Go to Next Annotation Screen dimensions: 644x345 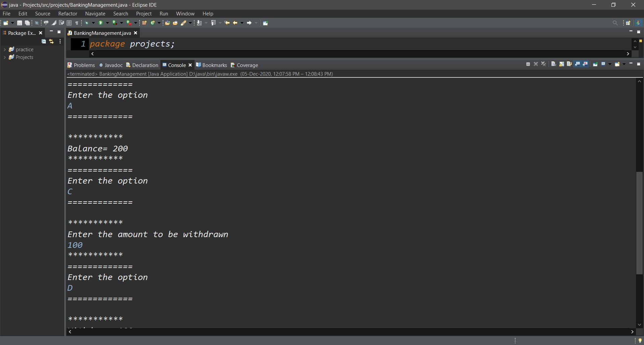(200, 23)
